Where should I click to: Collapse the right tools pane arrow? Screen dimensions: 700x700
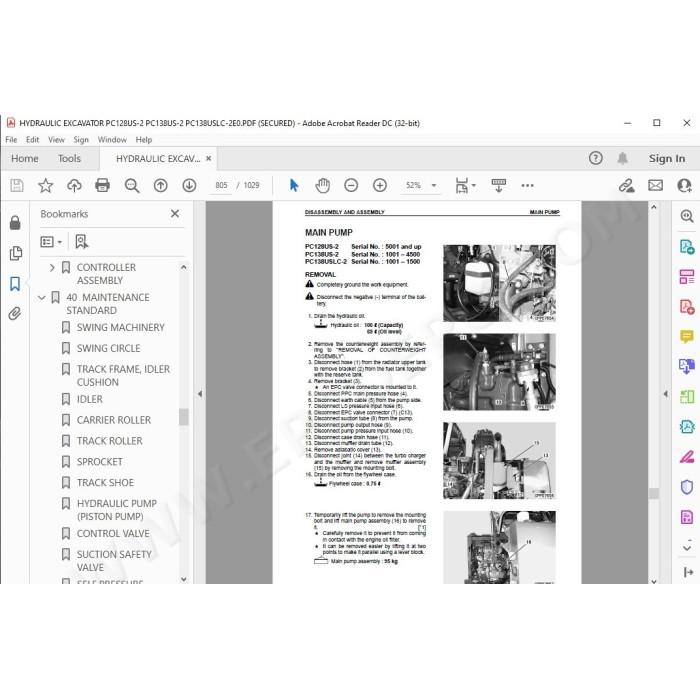[x=665, y=394]
